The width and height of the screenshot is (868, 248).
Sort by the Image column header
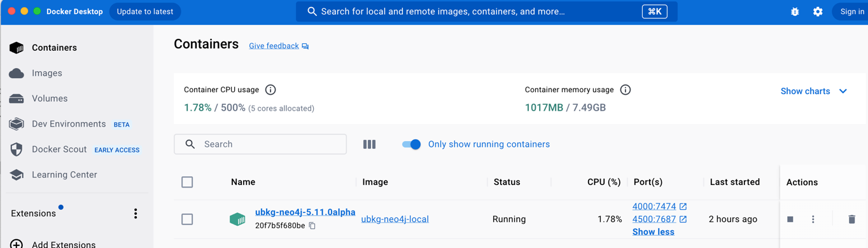[x=375, y=183]
